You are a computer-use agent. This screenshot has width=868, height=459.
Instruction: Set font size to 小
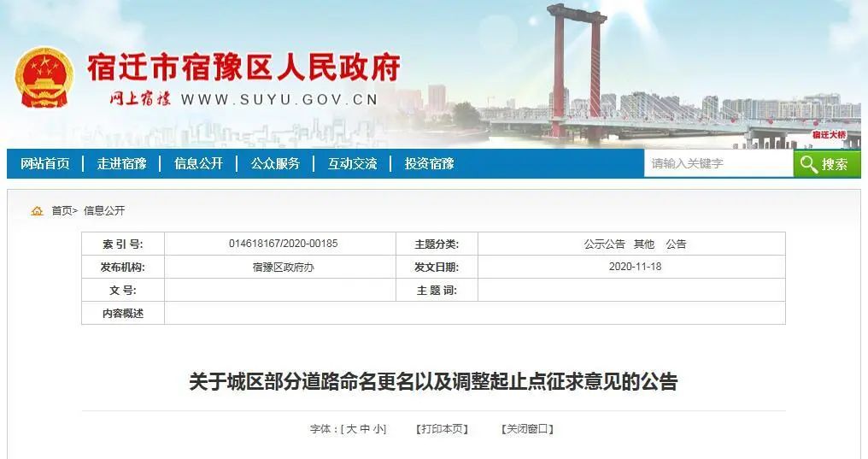(x=378, y=429)
